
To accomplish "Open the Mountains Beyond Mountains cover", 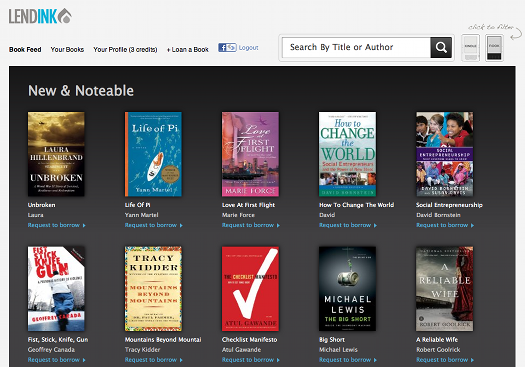I will click(x=153, y=289).
